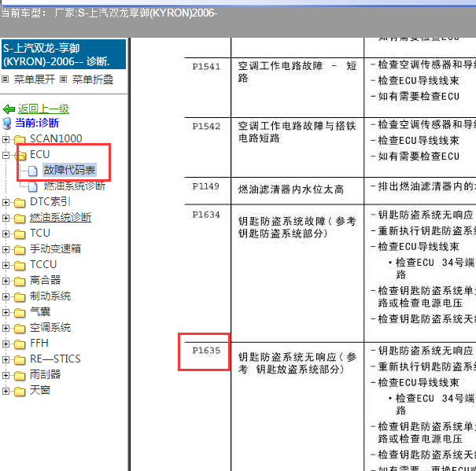Click 空调工作电路故障与搭铁电路短路 description

pyautogui.click(x=297, y=132)
